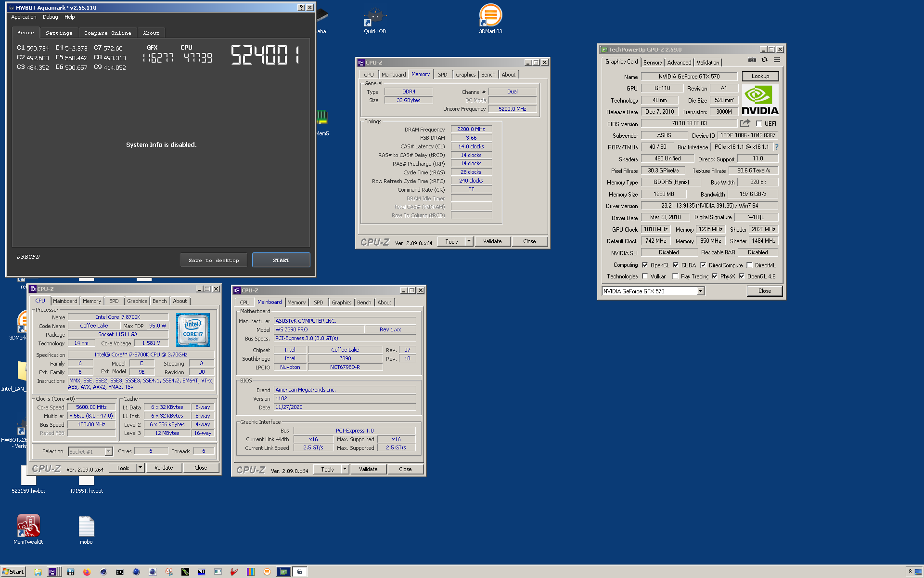924x578 pixels.
Task: Select the mobo file on desktop
Action: [86, 530]
